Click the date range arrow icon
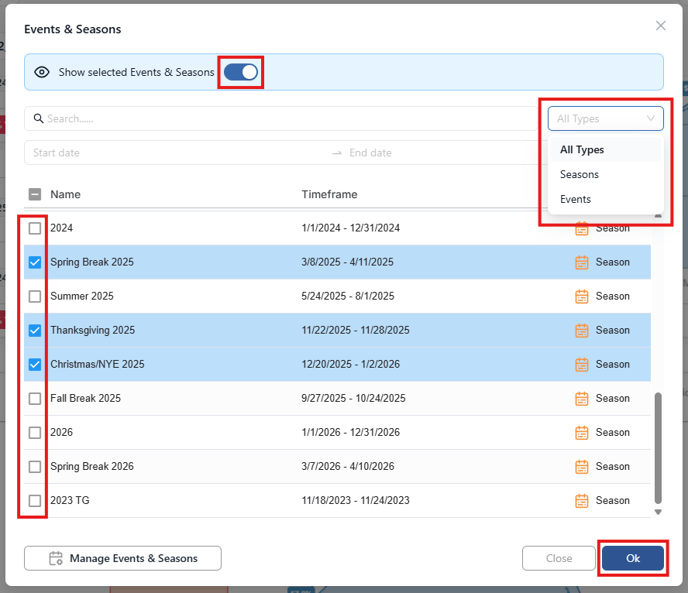This screenshot has height=593, width=688. point(337,153)
